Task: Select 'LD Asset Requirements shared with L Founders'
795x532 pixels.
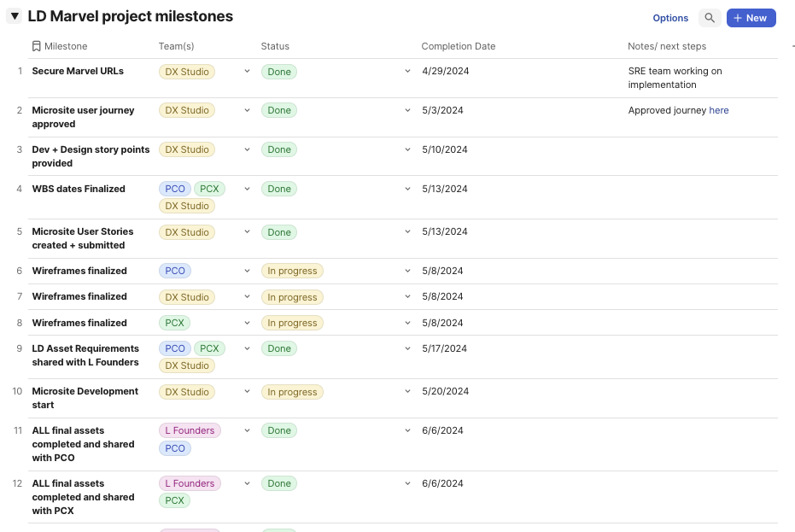Action: tap(85, 355)
